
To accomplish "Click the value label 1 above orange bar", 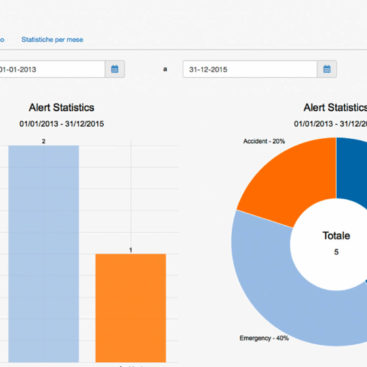I will pos(131,250).
